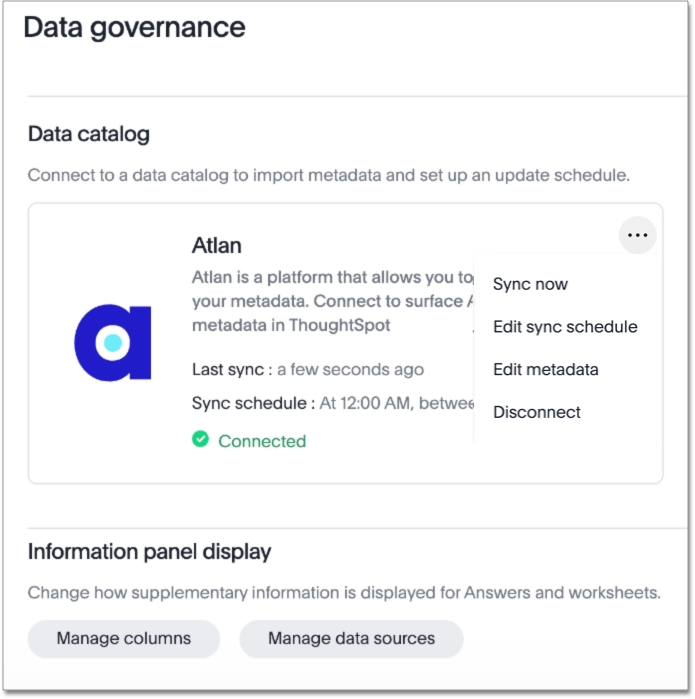The width and height of the screenshot is (695, 699).
Task: Open Manage data sources
Action: 351,638
